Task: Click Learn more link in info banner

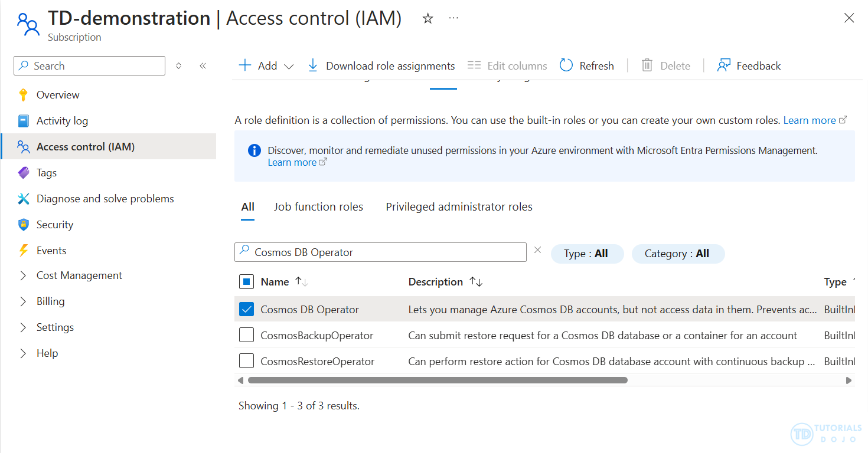Action: [292, 163]
